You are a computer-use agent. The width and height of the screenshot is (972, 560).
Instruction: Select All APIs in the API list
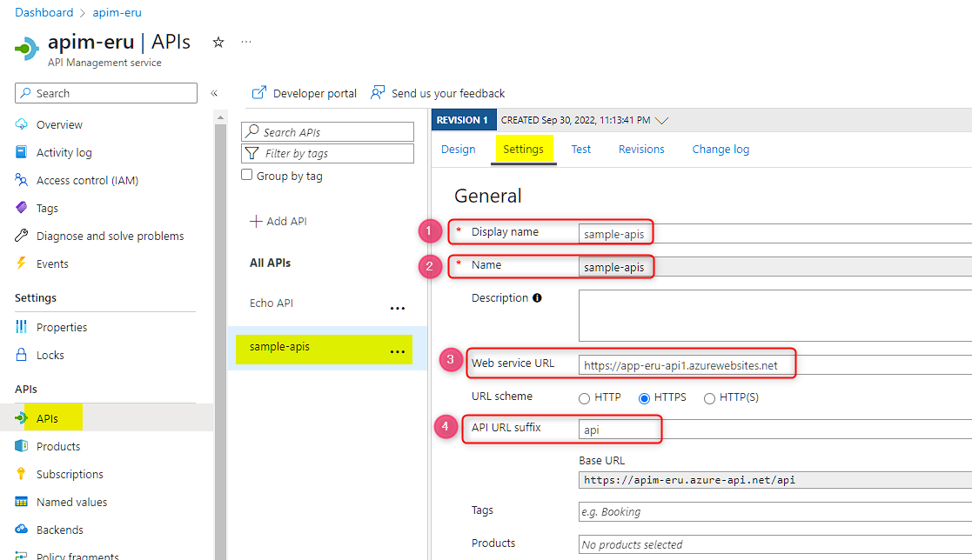pyautogui.click(x=271, y=263)
